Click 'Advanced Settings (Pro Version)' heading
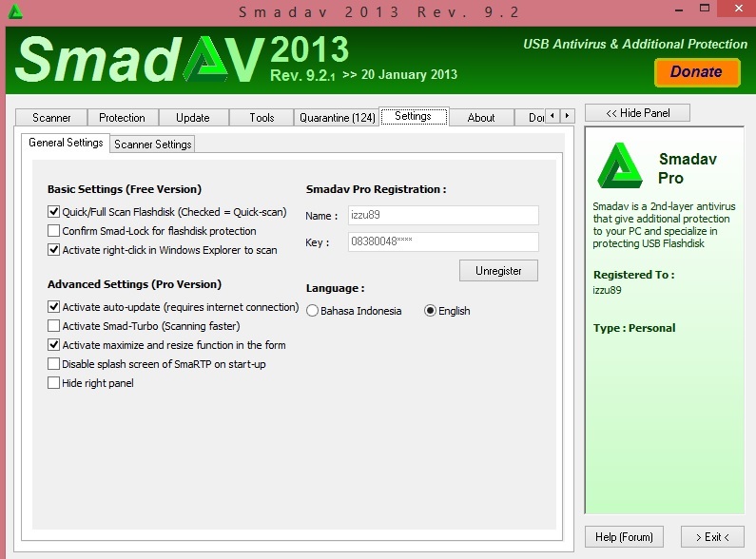756x559 pixels. pyautogui.click(x=134, y=284)
